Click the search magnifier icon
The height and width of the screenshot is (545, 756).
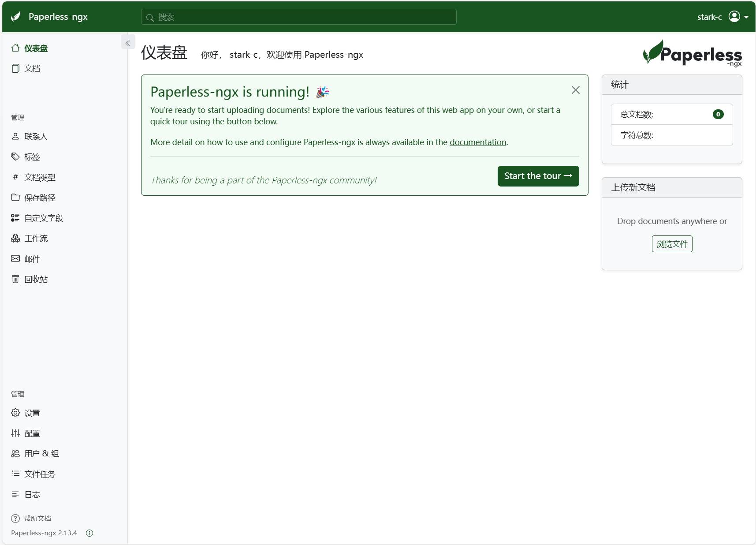150,17
